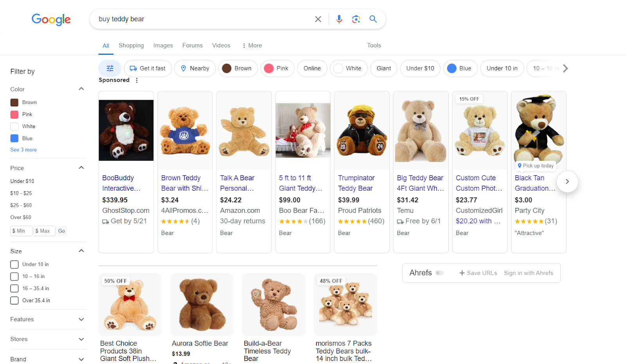Apply the Get it fast chip

[148, 68]
